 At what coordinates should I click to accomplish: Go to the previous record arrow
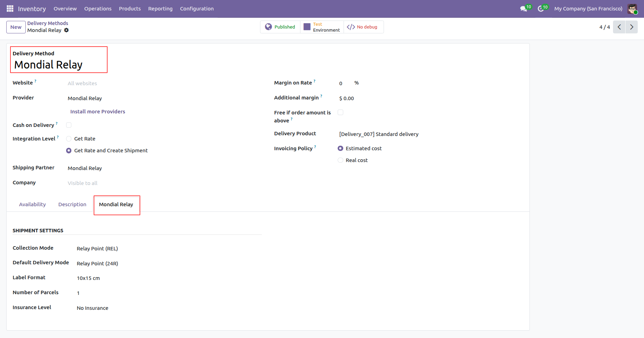[619, 27]
